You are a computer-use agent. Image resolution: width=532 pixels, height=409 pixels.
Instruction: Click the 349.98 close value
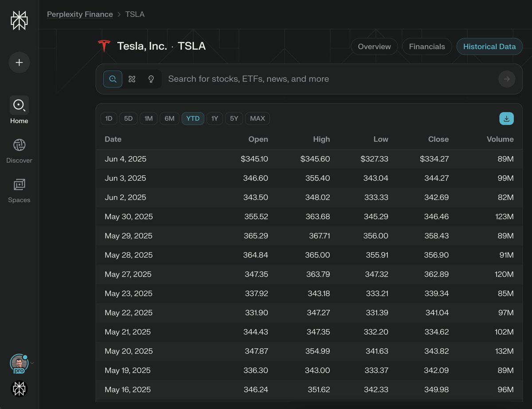[x=436, y=390]
